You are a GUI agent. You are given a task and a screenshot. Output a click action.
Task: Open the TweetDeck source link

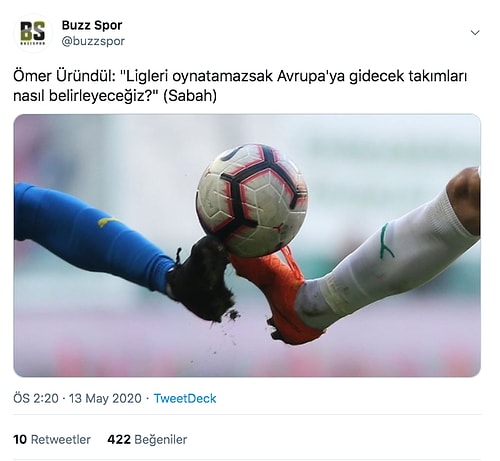pyautogui.click(x=185, y=398)
